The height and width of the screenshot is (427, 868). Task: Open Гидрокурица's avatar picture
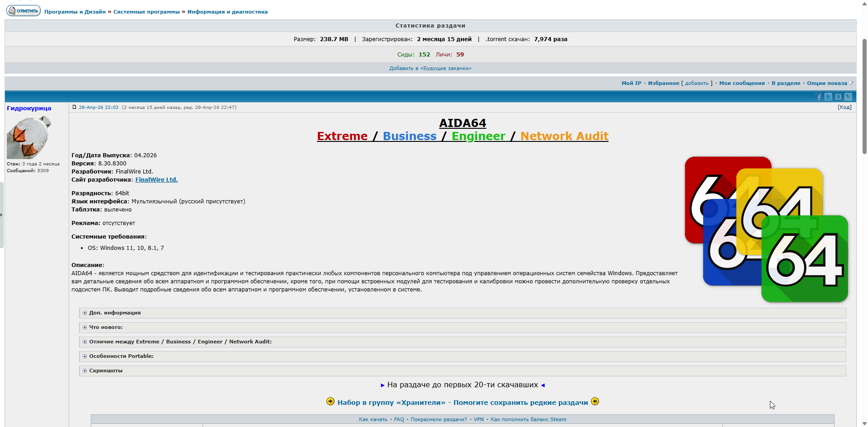click(29, 137)
